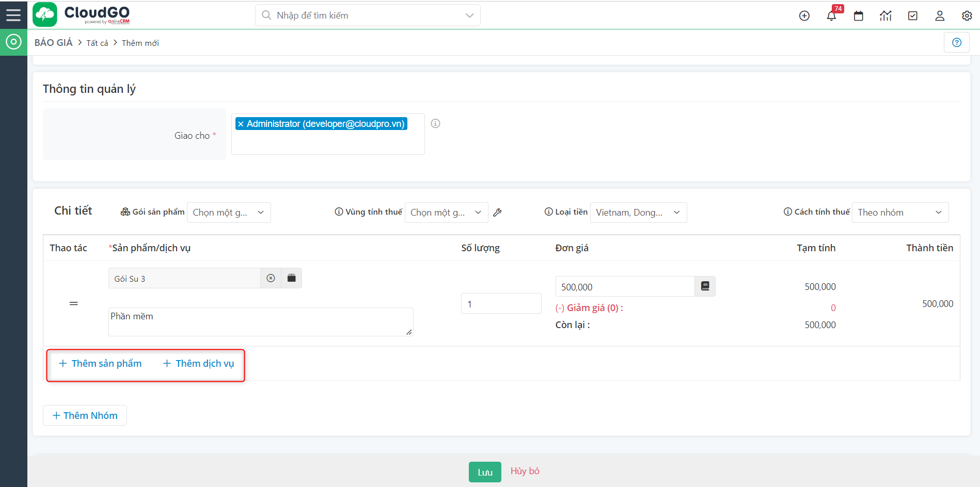Image resolution: width=980 pixels, height=487 pixels.
Task: Click the Số lượng quantity field
Action: point(500,304)
